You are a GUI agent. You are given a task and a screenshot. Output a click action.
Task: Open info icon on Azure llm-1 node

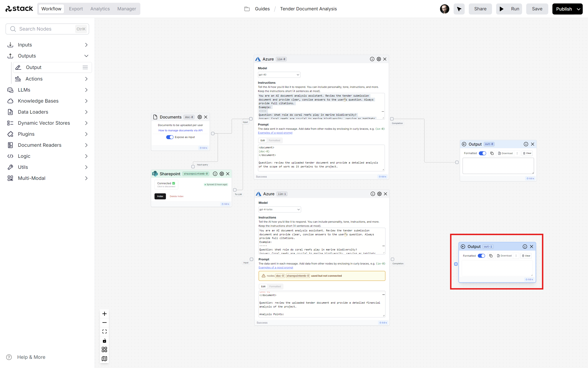tap(373, 194)
